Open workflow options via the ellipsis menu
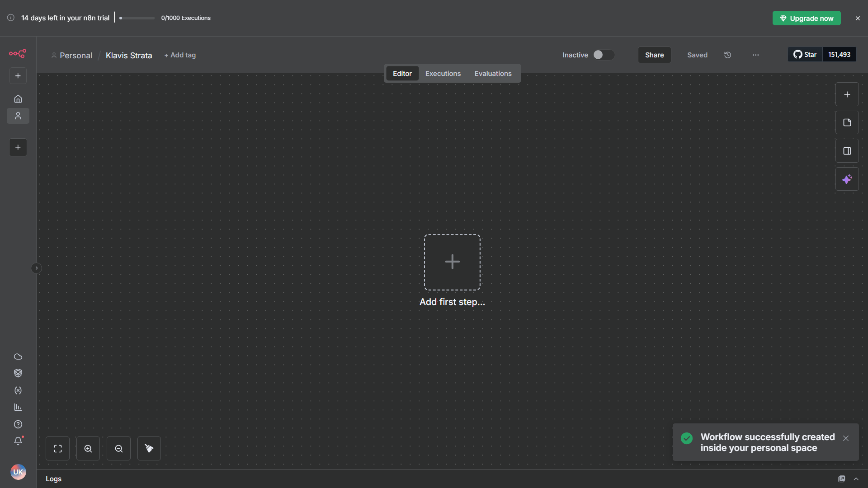The image size is (868, 488). (755, 55)
